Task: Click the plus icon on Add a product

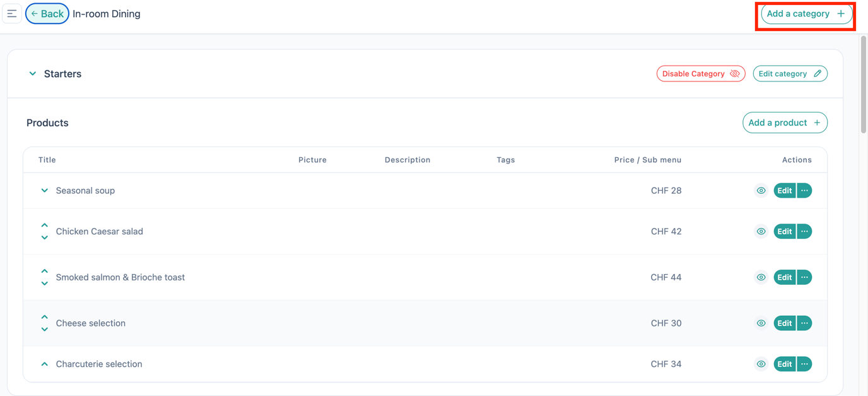Action: point(818,123)
